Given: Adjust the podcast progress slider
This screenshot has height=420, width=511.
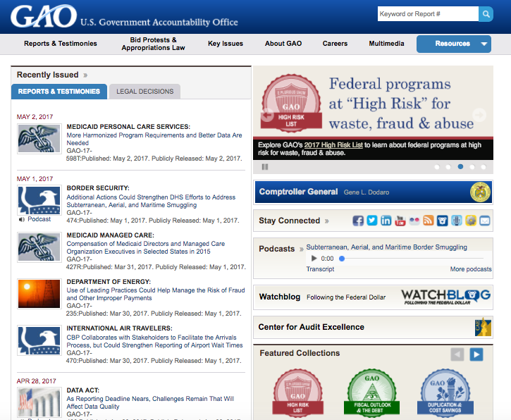Looking at the screenshot, I should coord(412,259).
